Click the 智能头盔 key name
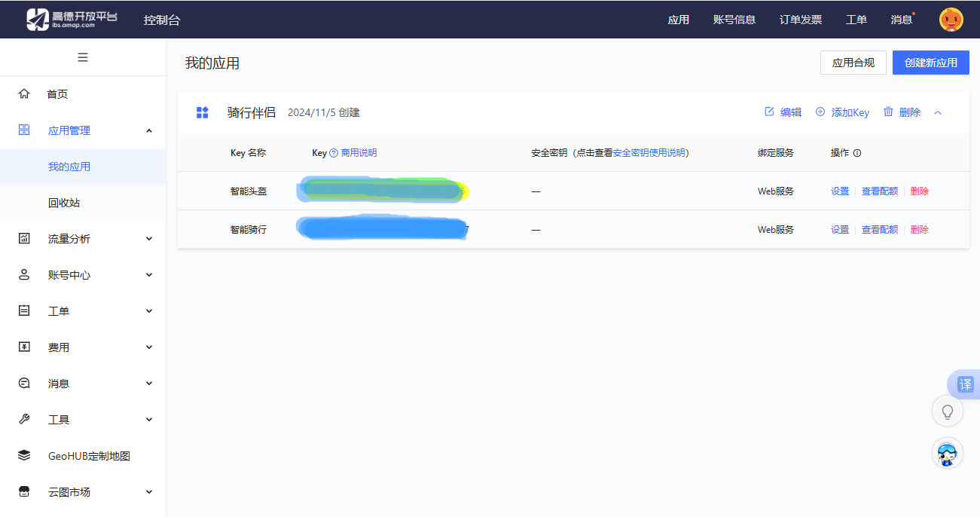The width and height of the screenshot is (980, 517). click(x=249, y=191)
